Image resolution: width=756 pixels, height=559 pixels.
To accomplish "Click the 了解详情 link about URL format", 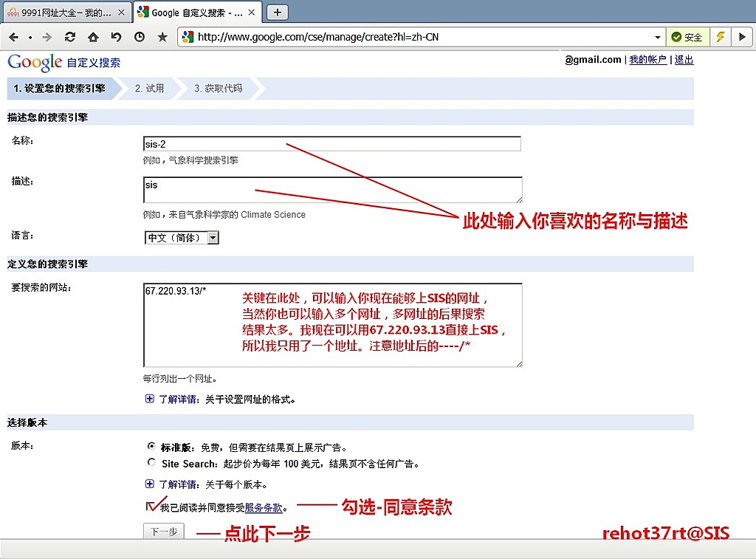I will tap(177, 399).
